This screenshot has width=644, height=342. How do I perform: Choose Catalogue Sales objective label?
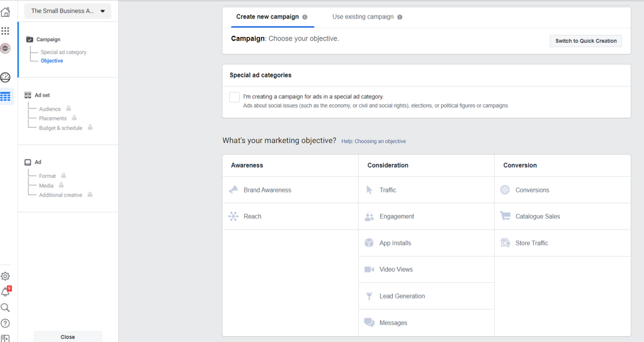pos(537,216)
